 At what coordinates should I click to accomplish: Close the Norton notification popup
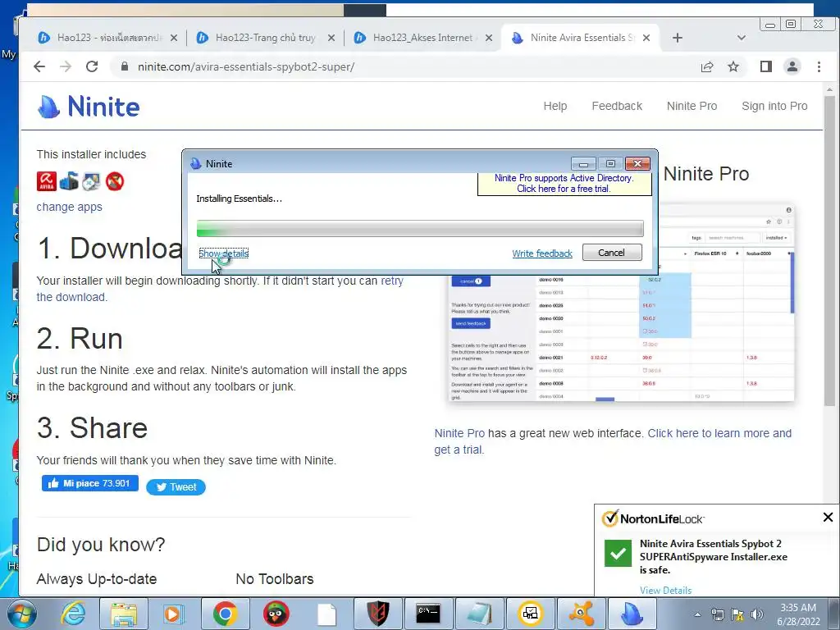[x=828, y=517]
